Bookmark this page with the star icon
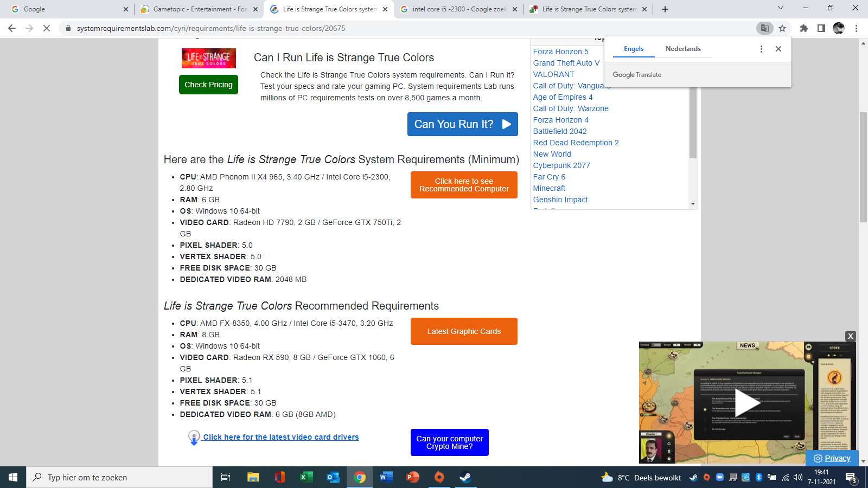 coord(782,28)
